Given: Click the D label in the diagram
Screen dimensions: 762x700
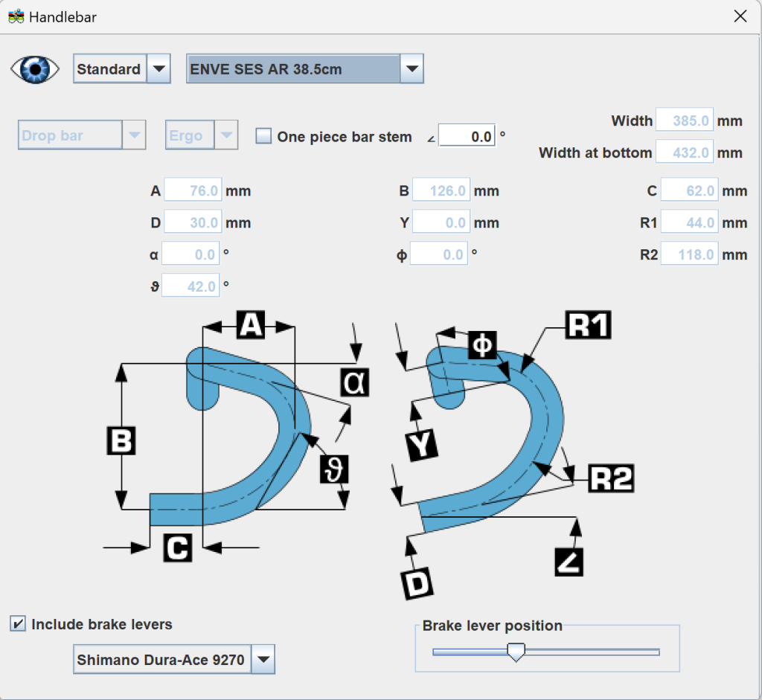Looking at the screenshot, I should tap(417, 585).
